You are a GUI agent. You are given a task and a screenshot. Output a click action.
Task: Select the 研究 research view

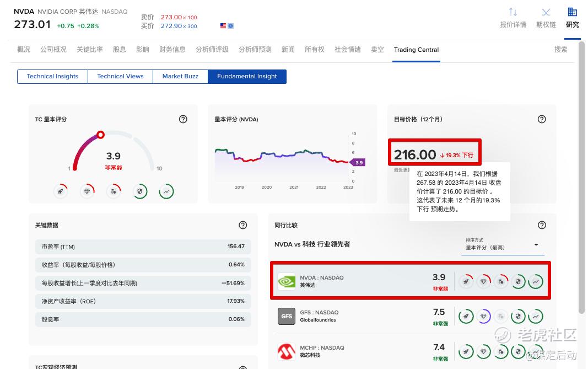(x=572, y=18)
